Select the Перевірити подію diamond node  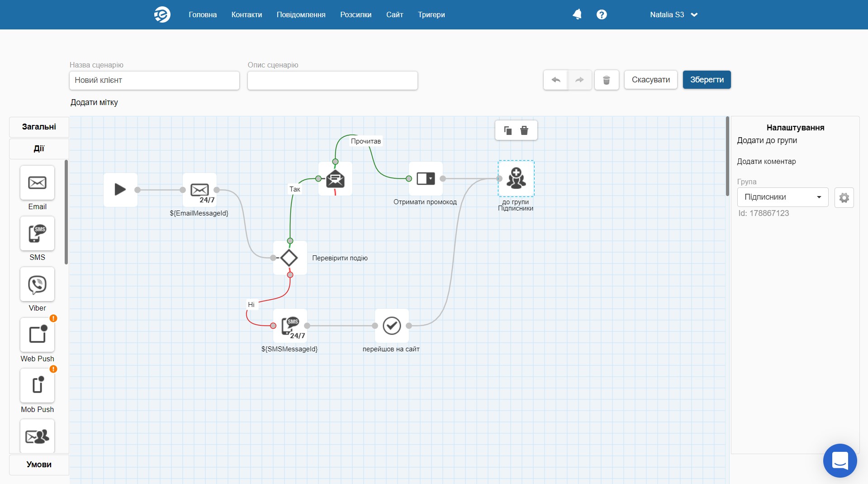(x=289, y=258)
